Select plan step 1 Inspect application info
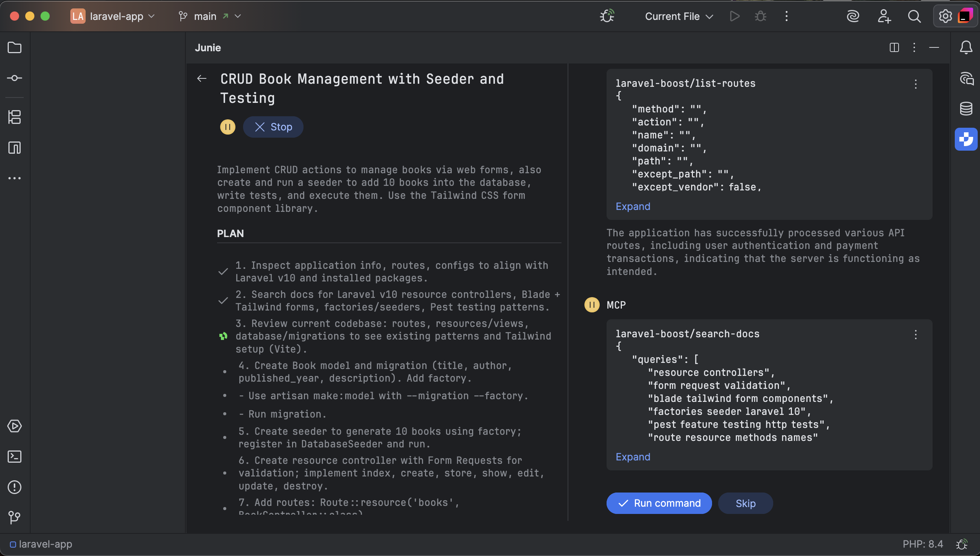980x556 pixels. [x=392, y=272]
